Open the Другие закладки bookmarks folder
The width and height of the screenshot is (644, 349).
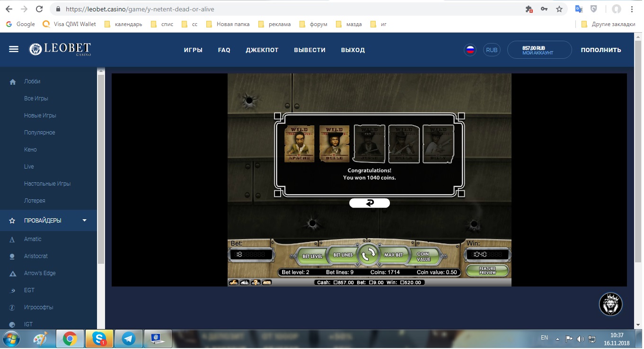609,24
